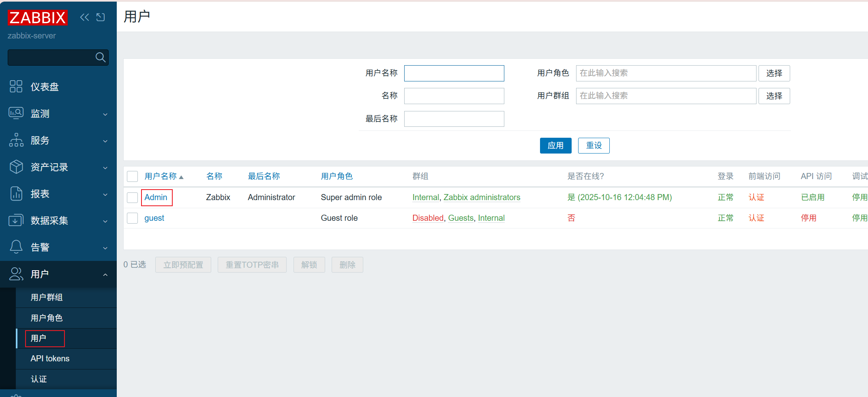
Task: Click the Guest role cell
Action: pos(339,218)
